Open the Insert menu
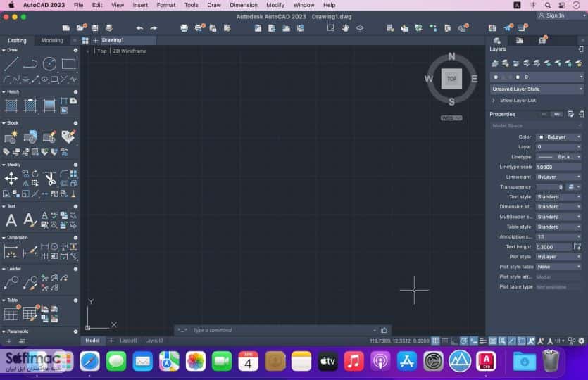The image size is (588, 380). coord(140,5)
